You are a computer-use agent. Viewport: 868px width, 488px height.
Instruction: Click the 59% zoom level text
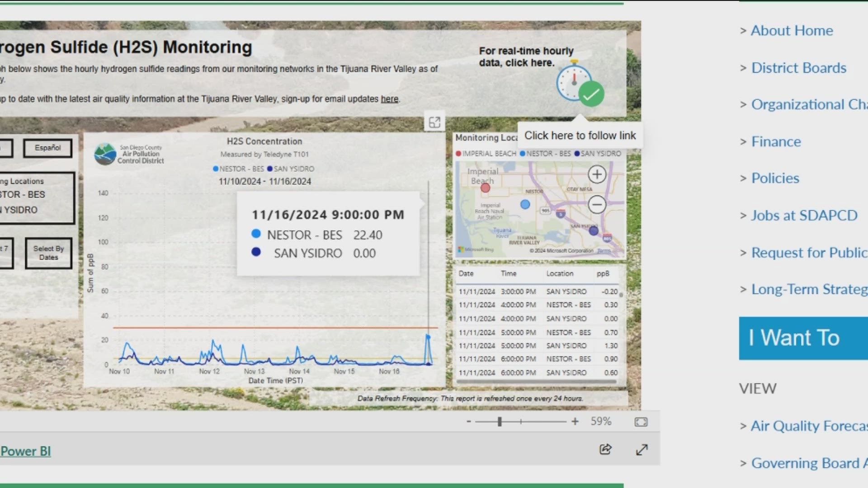[601, 422]
